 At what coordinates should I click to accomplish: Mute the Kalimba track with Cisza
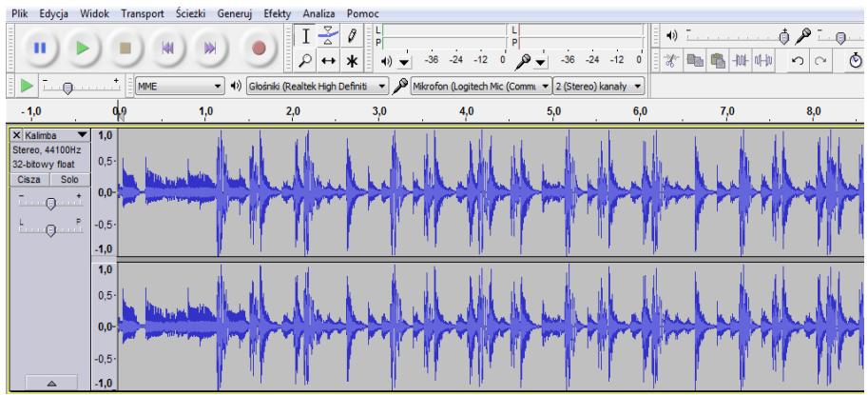[29, 179]
